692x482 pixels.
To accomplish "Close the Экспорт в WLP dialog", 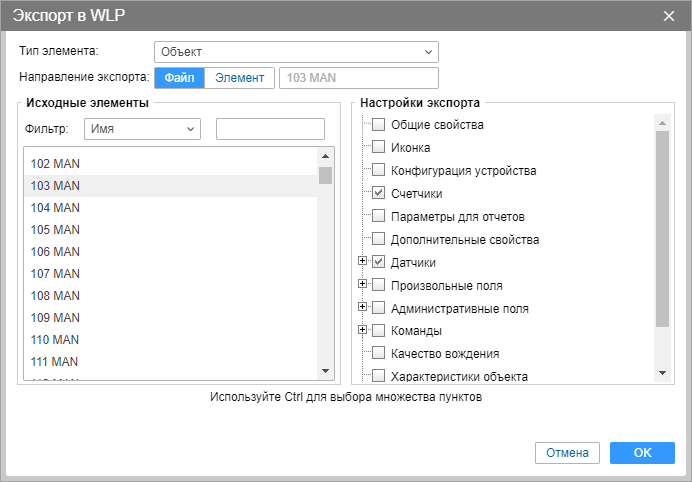I will pos(669,15).
